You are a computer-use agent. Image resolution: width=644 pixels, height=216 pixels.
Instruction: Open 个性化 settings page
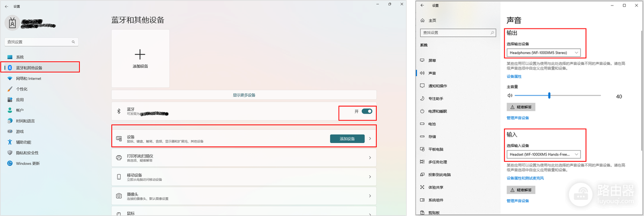(x=21, y=89)
